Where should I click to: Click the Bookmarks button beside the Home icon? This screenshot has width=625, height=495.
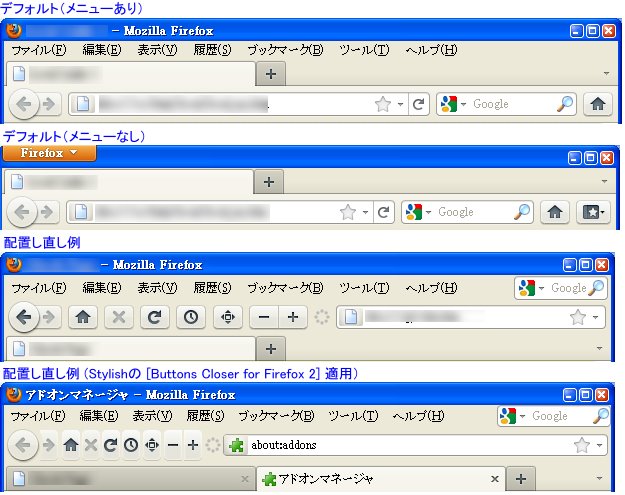coord(592,212)
